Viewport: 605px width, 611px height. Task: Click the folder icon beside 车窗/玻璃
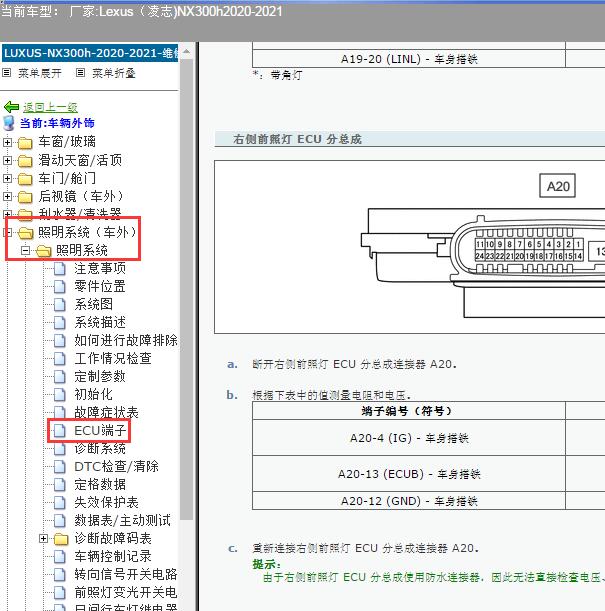tap(25, 143)
